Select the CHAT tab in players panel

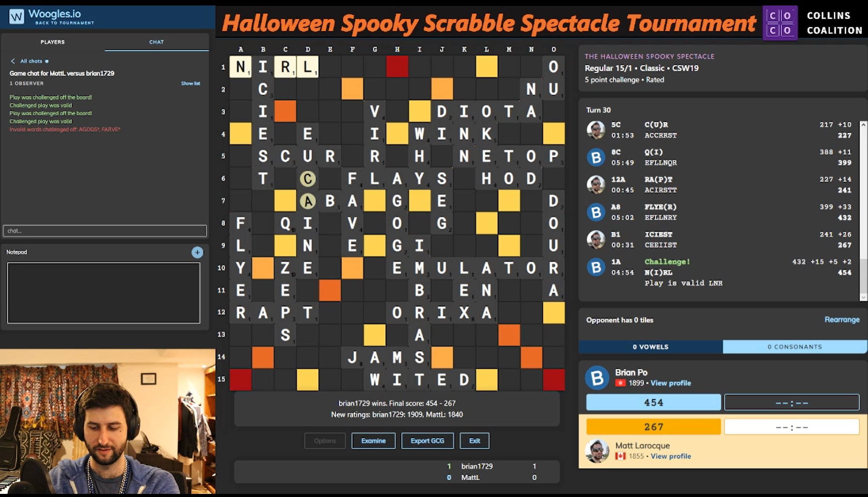tap(156, 41)
